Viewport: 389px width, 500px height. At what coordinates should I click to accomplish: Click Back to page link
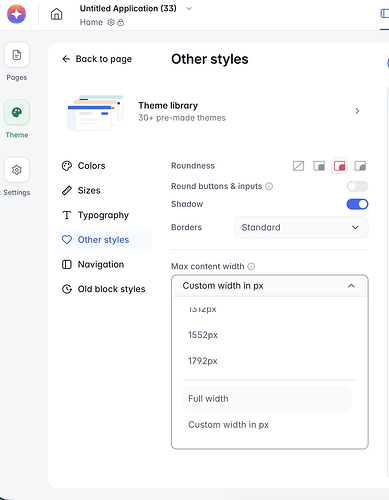pos(97,59)
